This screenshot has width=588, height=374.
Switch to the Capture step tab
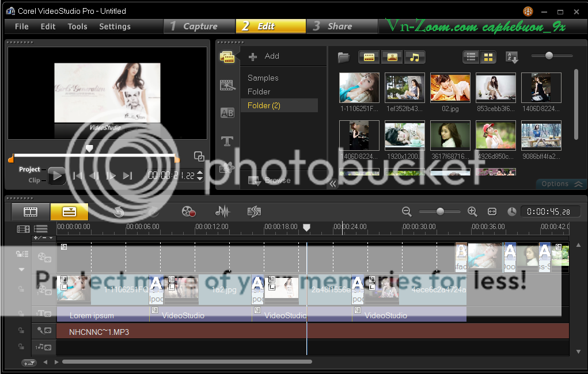[199, 26]
